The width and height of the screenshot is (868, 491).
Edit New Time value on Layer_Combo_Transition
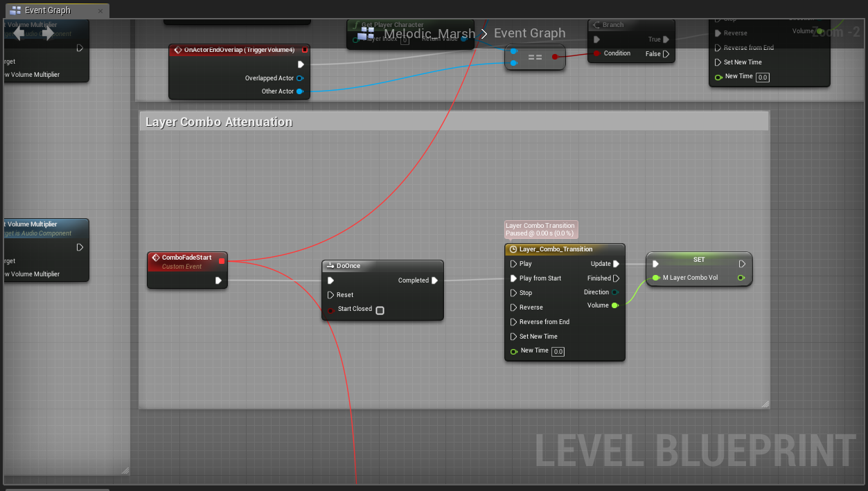point(558,352)
